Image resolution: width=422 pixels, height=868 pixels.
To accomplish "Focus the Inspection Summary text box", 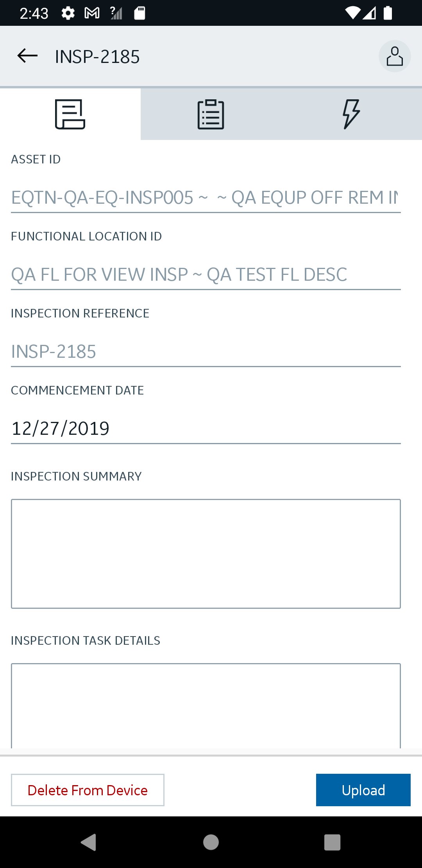I will click(x=206, y=554).
